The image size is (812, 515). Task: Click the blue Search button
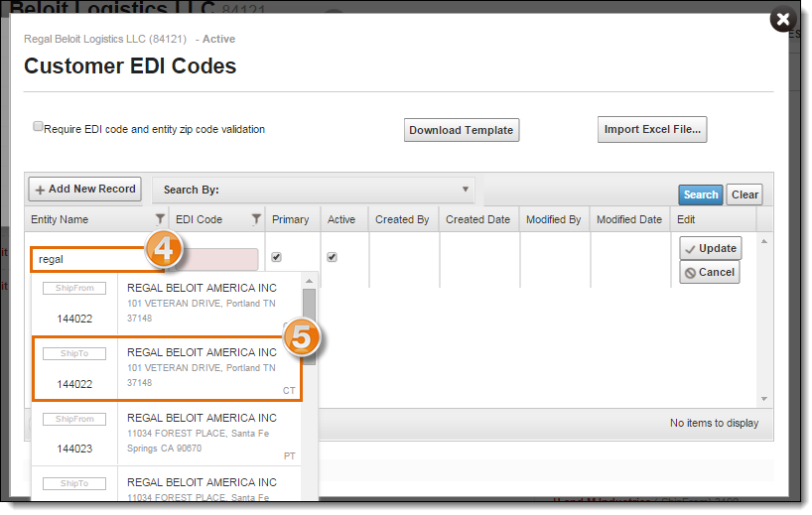[x=700, y=194]
